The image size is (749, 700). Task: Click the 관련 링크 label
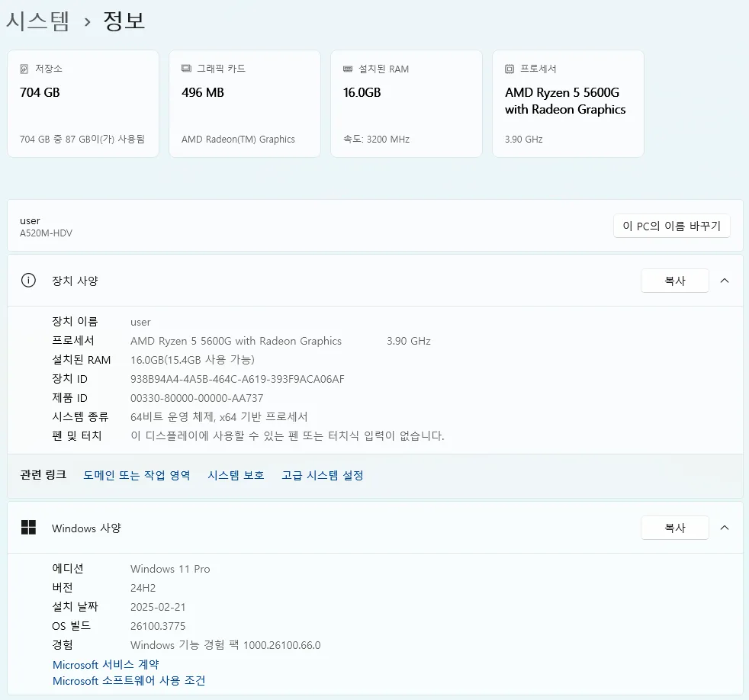[x=43, y=474]
